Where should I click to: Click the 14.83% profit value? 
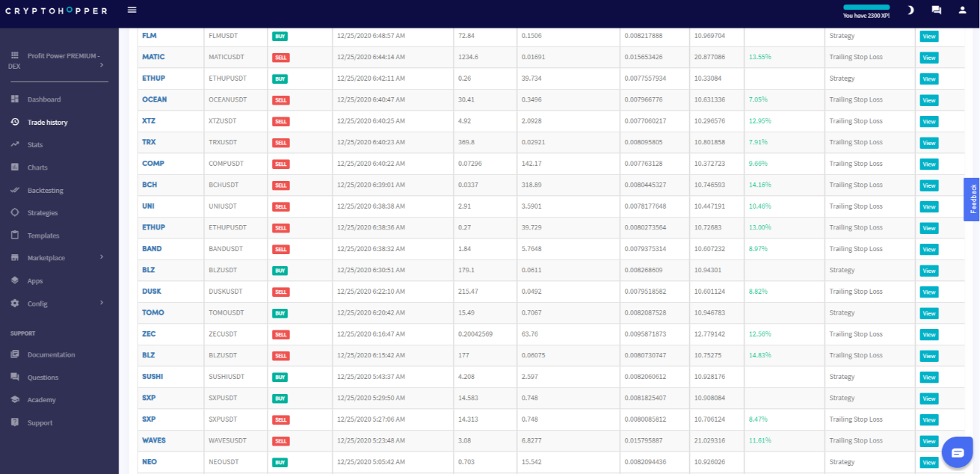click(x=759, y=355)
